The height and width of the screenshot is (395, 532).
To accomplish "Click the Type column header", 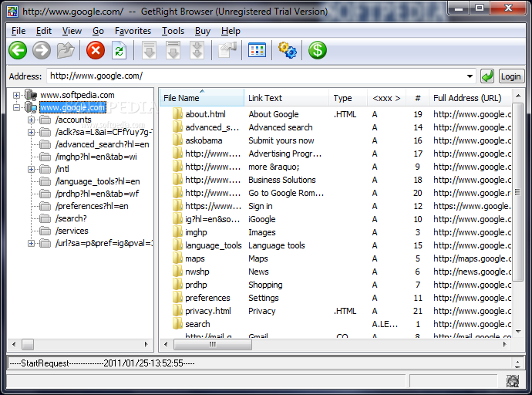I will click(x=348, y=98).
